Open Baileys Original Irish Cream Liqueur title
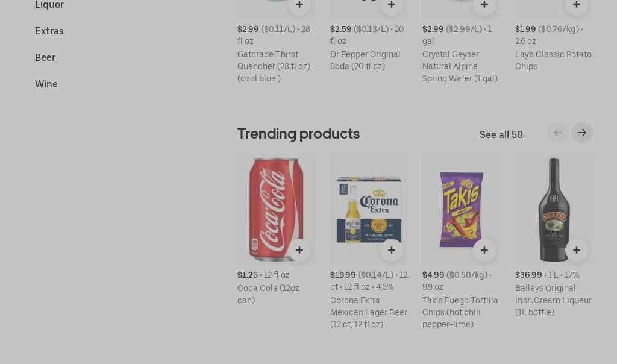Screen dimensions: 617x364 [553, 300]
